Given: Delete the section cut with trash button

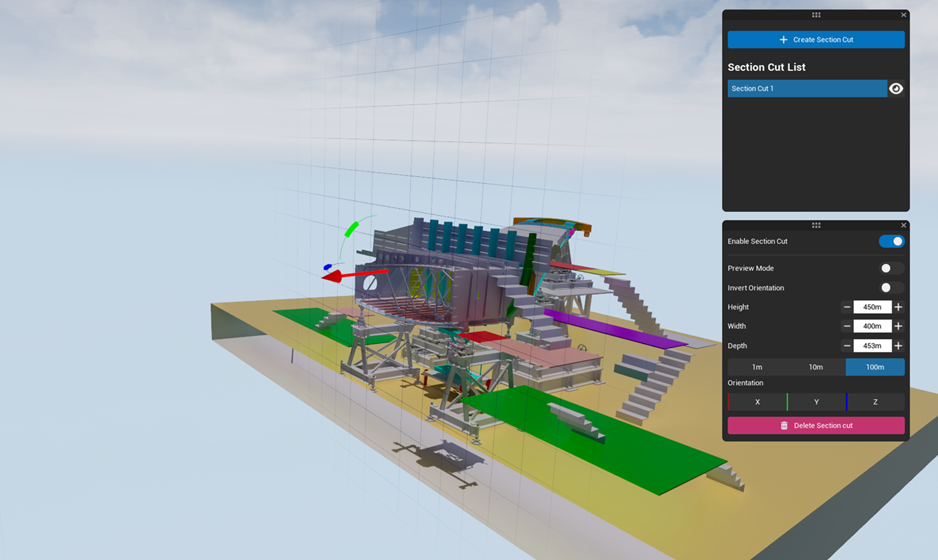Looking at the screenshot, I should coord(815,426).
